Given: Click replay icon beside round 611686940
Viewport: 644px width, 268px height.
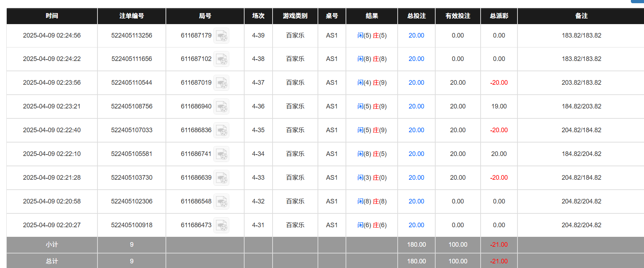Looking at the screenshot, I should pos(221,107).
